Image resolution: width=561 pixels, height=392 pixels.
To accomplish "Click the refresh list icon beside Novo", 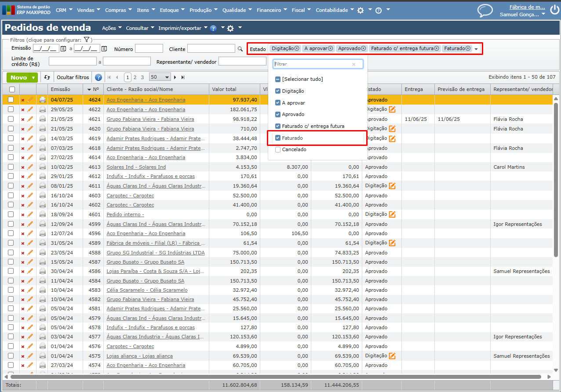I will (47, 77).
